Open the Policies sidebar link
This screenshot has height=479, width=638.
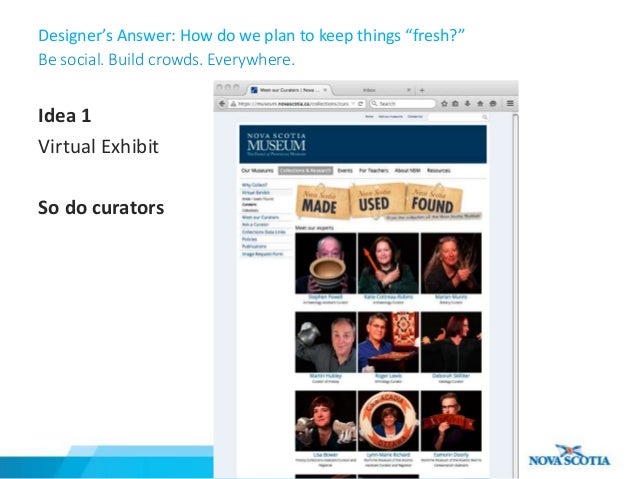tap(249, 239)
